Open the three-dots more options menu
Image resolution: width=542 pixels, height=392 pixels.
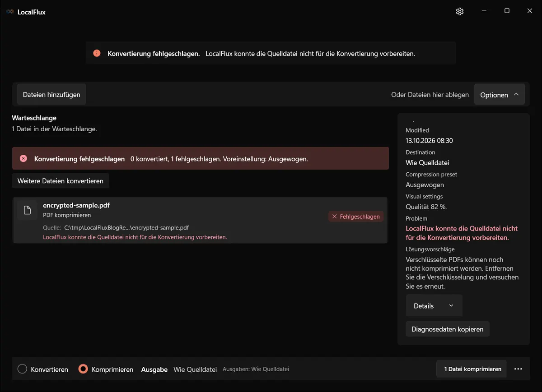coord(518,369)
